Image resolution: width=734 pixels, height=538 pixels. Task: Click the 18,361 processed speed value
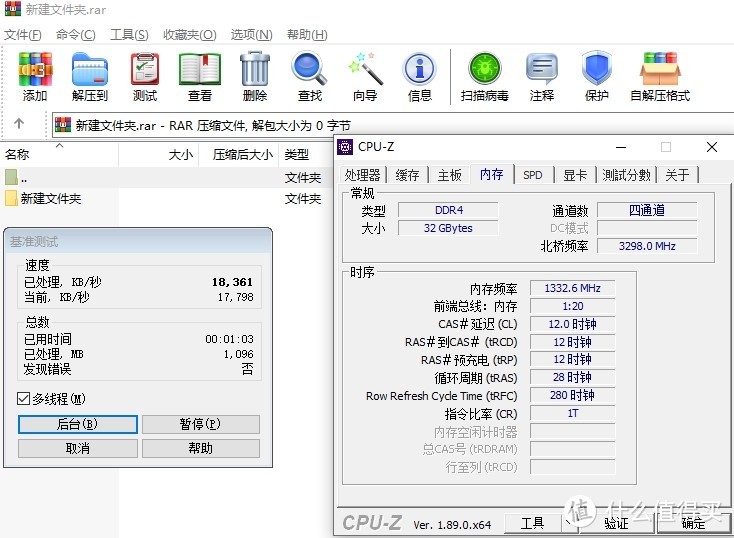coord(232,282)
